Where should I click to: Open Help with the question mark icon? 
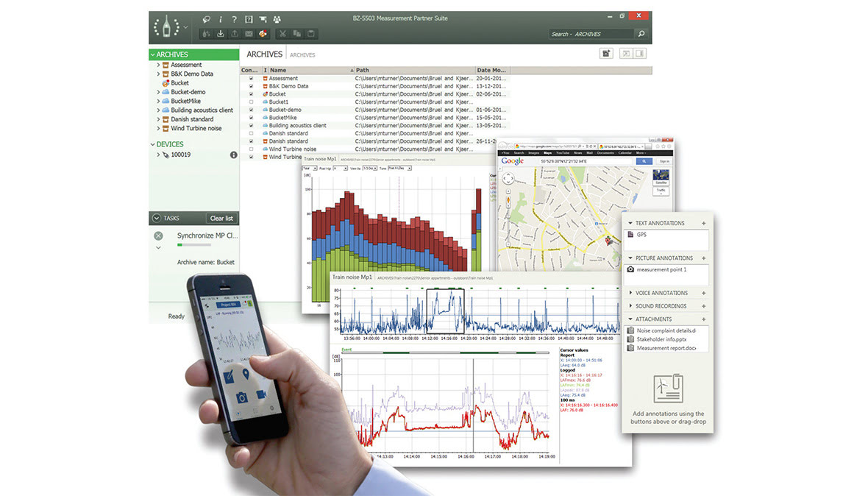(x=235, y=19)
